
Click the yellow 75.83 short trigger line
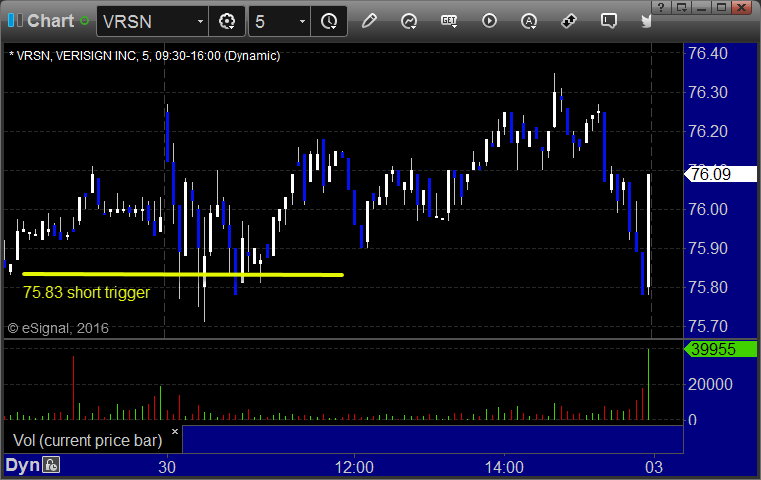click(183, 275)
